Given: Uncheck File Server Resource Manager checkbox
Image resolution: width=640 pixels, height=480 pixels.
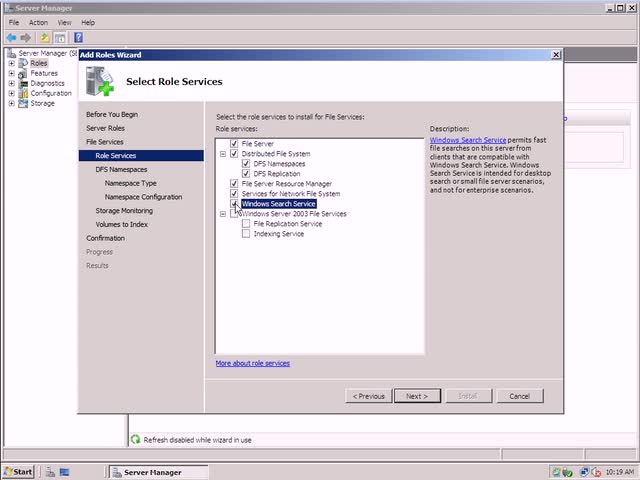Looking at the screenshot, I should click(x=234, y=184).
